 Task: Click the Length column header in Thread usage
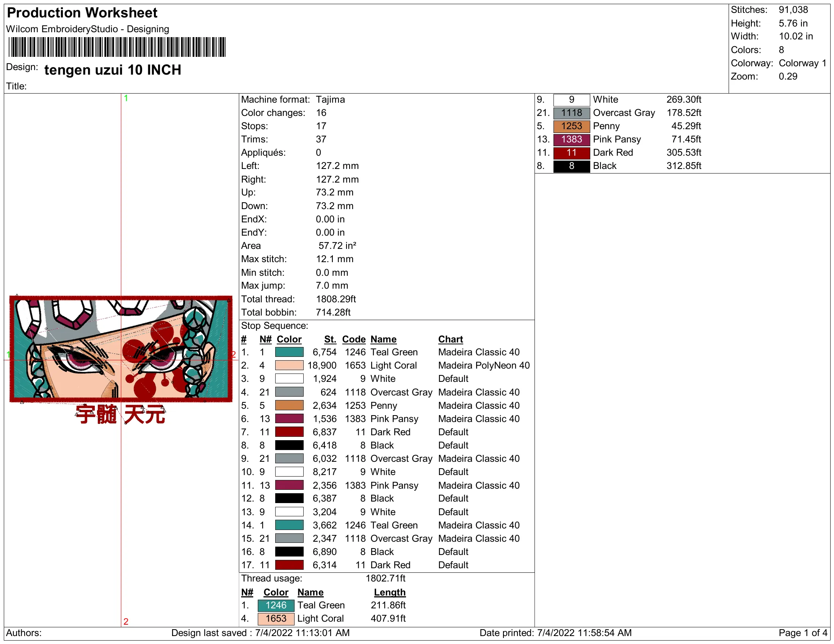tap(390, 592)
